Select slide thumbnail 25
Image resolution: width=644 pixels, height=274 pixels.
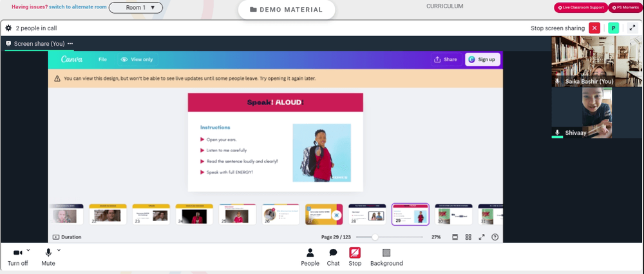(x=238, y=214)
